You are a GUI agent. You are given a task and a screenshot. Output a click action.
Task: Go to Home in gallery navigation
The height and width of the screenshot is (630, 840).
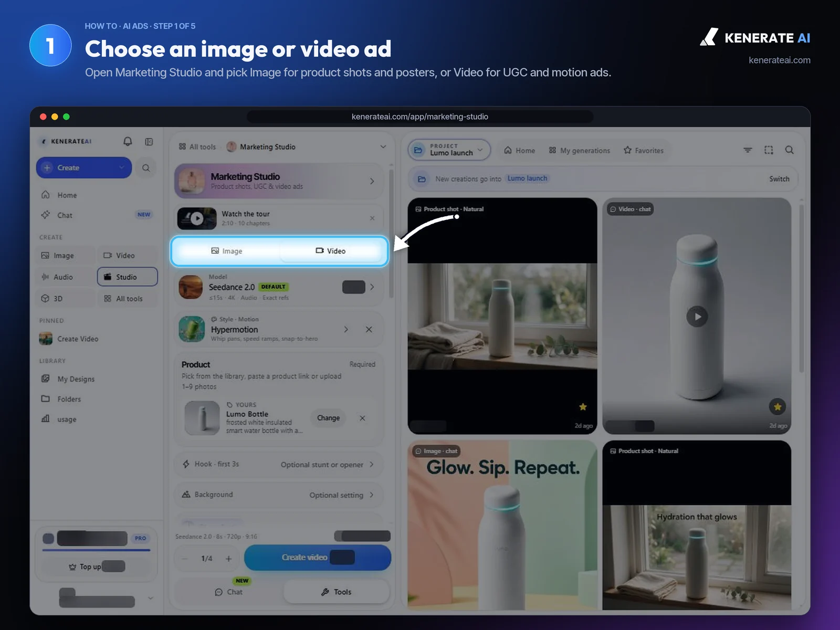pos(520,150)
